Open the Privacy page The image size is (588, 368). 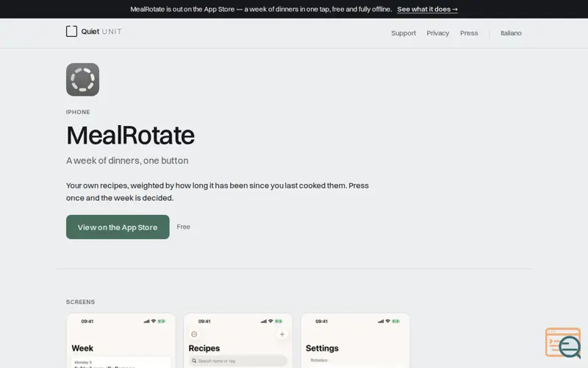[437, 33]
